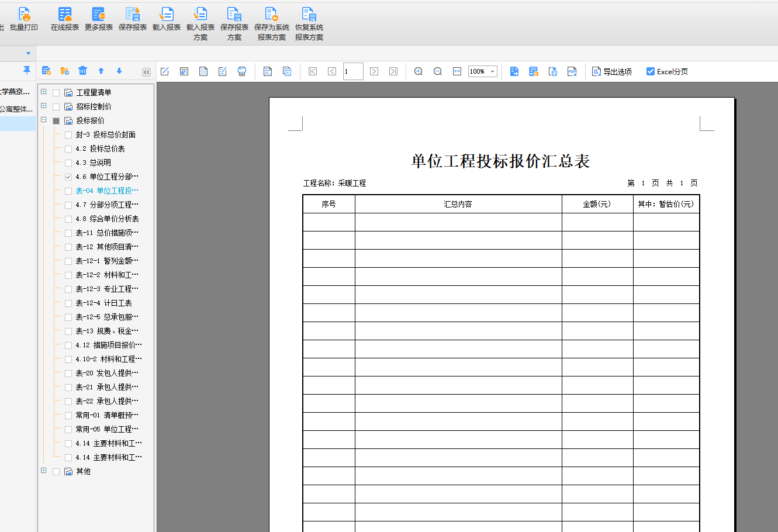Check the 封-3 投标总价封面 checkbox
The image size is (778, 532).
(x=68, y=134)
